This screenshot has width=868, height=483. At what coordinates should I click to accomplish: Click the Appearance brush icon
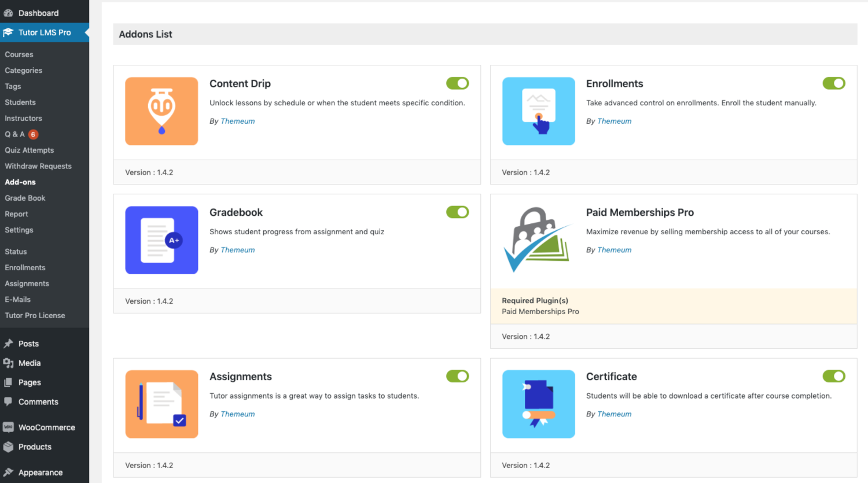pyautogui.click(x=8, y=472)
